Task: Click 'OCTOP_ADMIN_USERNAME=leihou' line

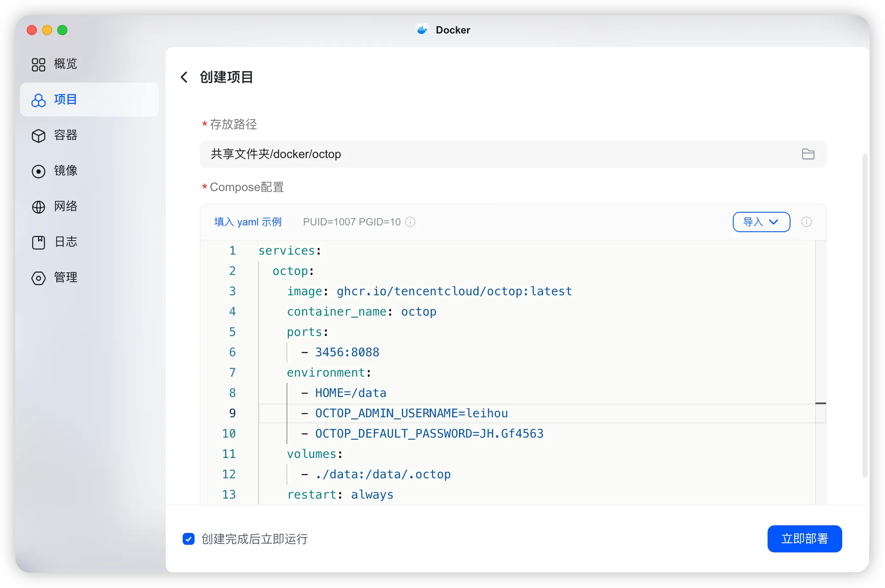Action: point(411,413)
